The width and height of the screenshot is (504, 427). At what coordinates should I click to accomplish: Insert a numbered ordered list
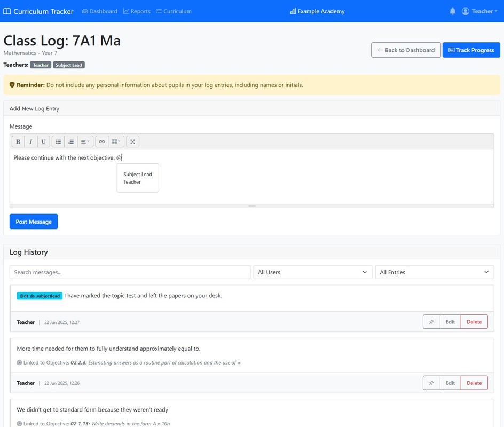(x=71, y=141)
